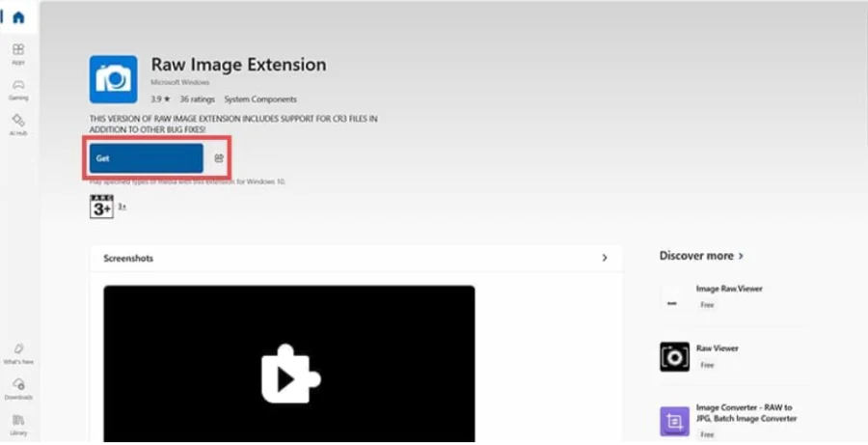868x445 pixels.
Task: Click the Free label under Raw Viewer
Action: [707, 365]
